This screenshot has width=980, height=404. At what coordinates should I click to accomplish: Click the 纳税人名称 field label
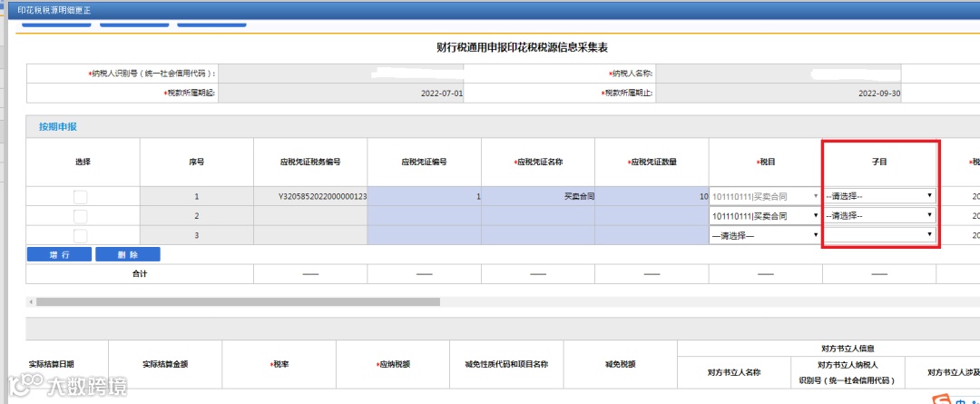coord(630,74)
